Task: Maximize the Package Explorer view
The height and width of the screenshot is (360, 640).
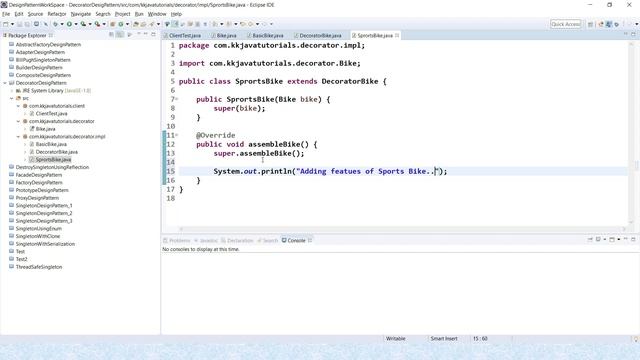Action: (x=153, y=35)
